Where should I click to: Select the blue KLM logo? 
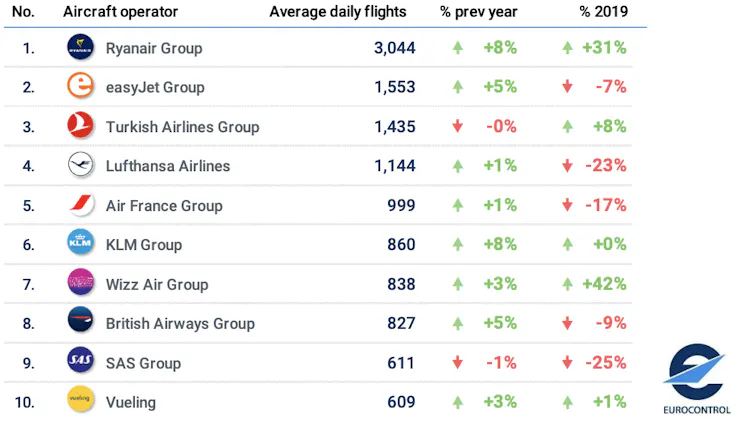point(80,242)
